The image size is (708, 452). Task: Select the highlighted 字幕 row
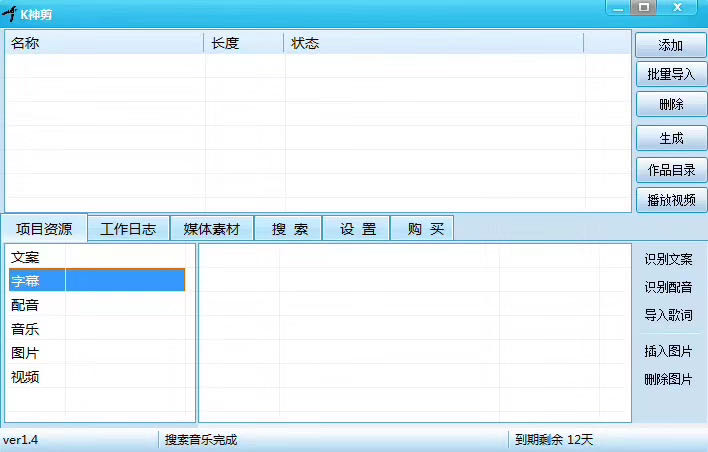97,280
